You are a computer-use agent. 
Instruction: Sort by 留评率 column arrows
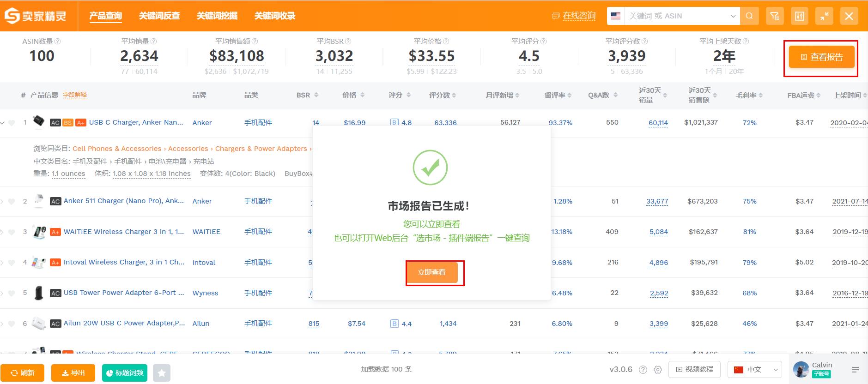570,95
